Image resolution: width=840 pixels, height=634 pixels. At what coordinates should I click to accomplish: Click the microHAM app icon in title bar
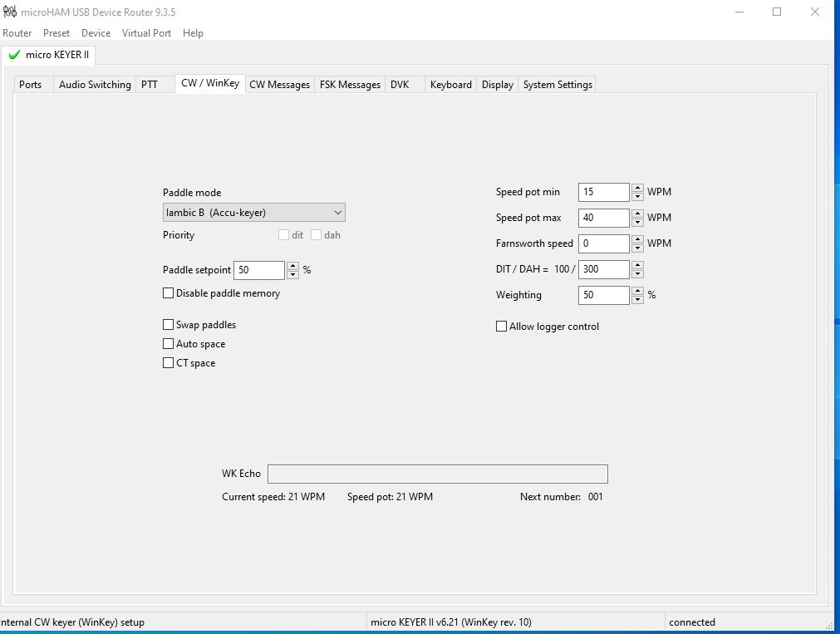click(10, 12)
